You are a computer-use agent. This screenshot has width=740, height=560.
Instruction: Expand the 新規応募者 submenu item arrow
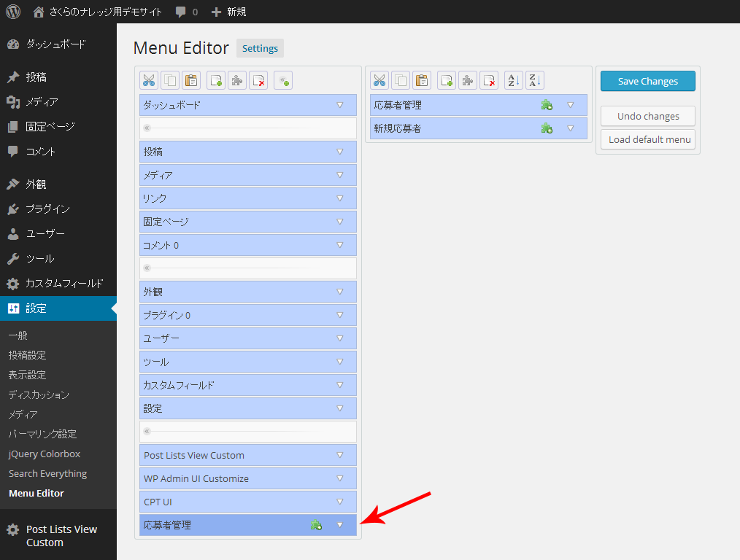click(571, 128)
